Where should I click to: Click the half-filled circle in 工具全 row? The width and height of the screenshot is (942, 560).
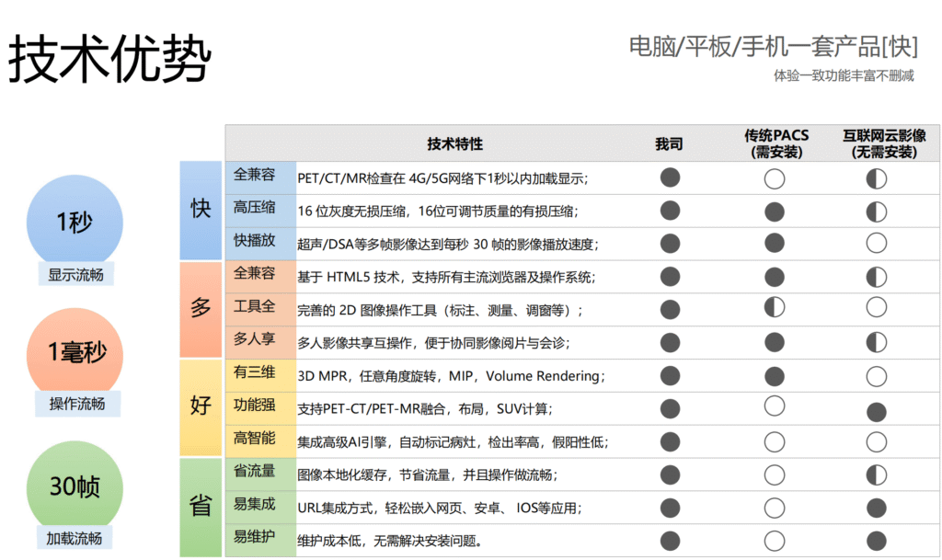coord(775,308)
